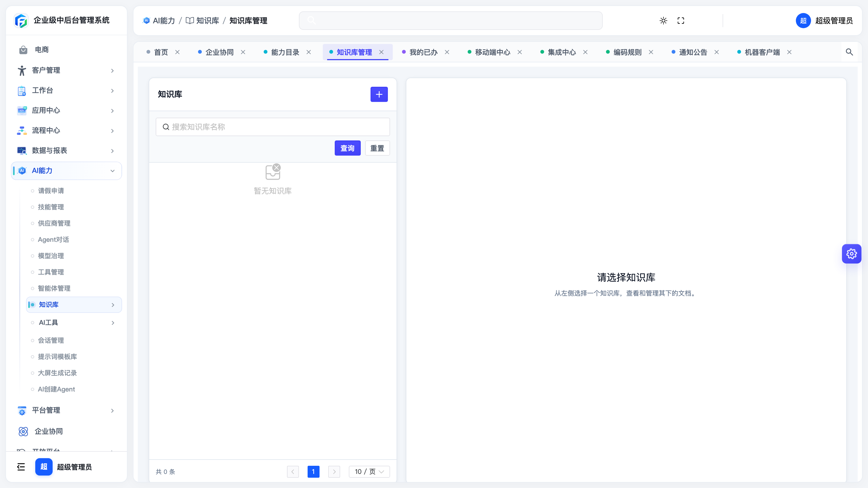Go to previous page arrow in pagination
The width and height of the screenshot is (868, 488).
click(x=293, y=472)
